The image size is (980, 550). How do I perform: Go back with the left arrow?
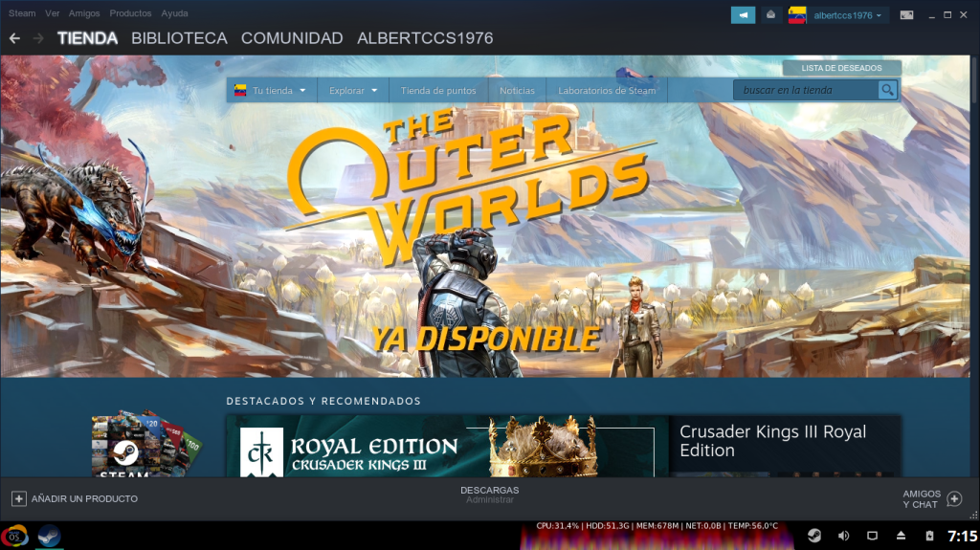[x=14, y=38]
